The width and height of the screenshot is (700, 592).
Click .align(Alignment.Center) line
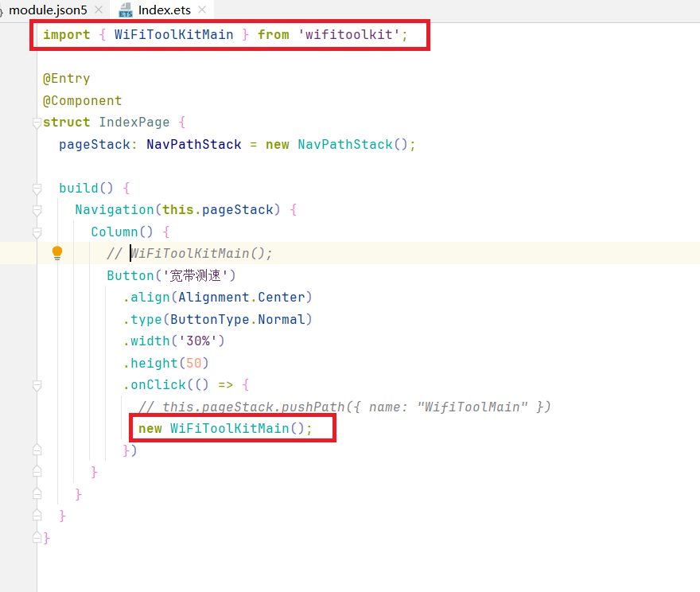(217, 298)
